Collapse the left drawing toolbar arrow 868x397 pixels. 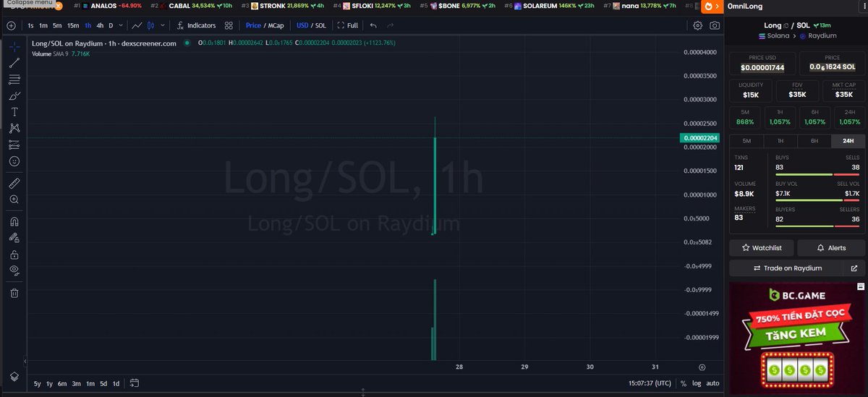pos(25,360)
